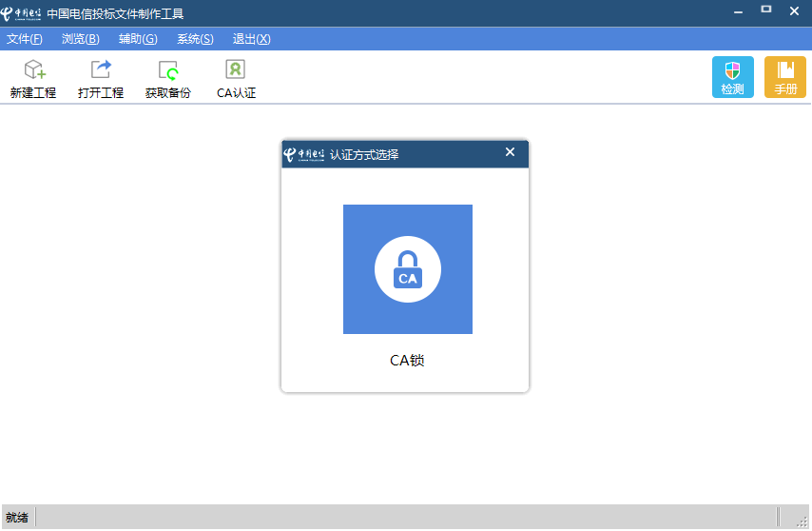Open the 系统(S) menu
This screenshot has width=812, height=531.
195,39
